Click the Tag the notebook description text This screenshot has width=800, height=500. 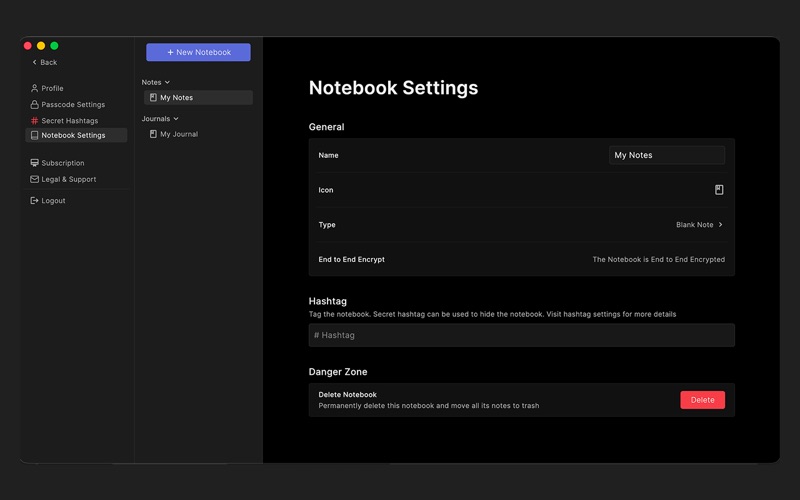click(x=492, y=314)
